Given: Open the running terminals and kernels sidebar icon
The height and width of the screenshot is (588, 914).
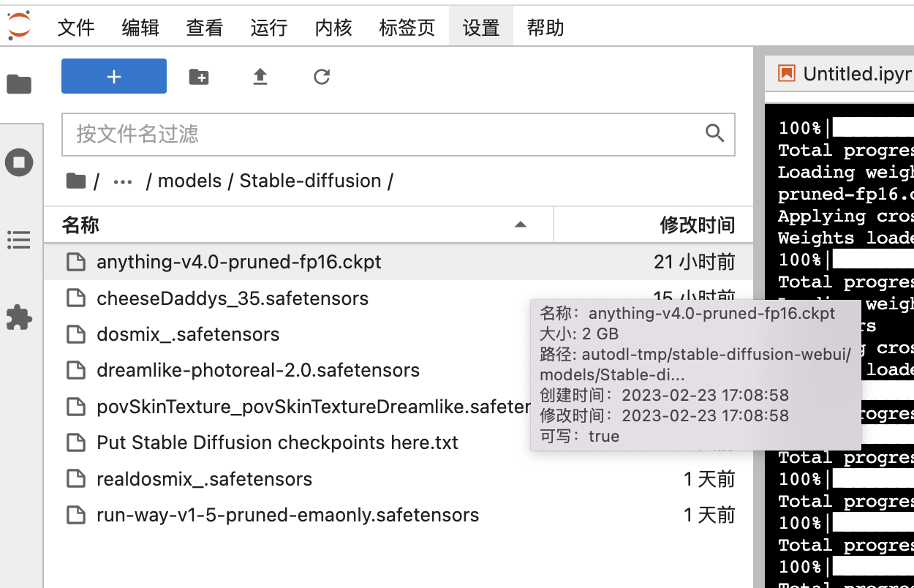Looking at the screenshot, I should click(x=19, y=162).
